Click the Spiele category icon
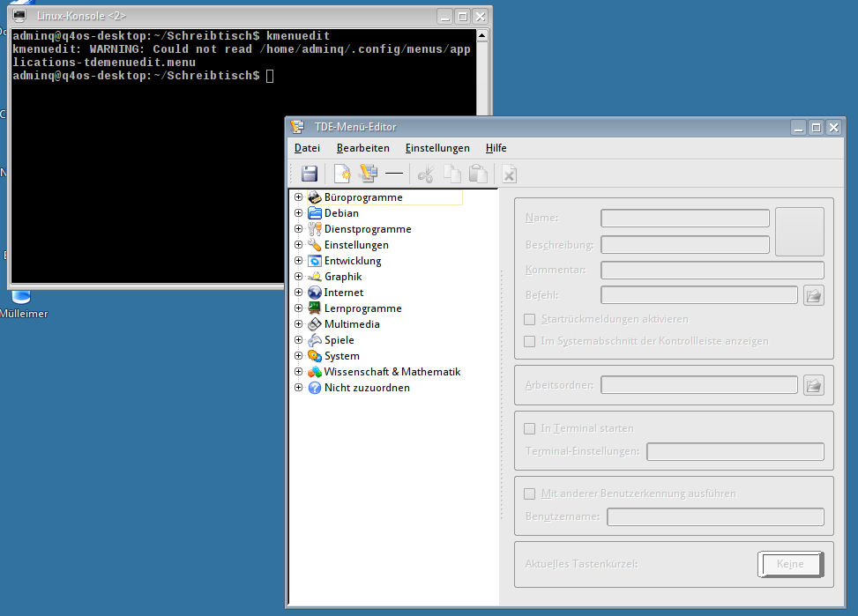858x616 pixels. click(315, 340)
